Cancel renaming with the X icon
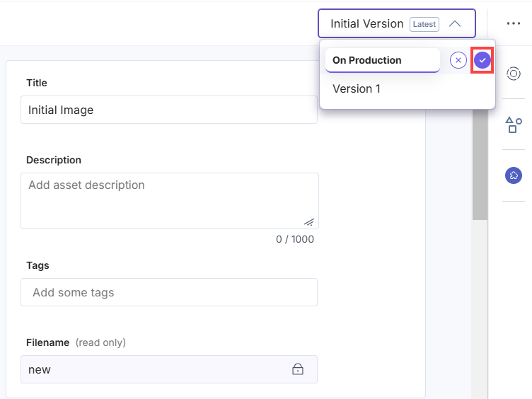The height and width of the screenshot is (399, 532). pos(458,60)
